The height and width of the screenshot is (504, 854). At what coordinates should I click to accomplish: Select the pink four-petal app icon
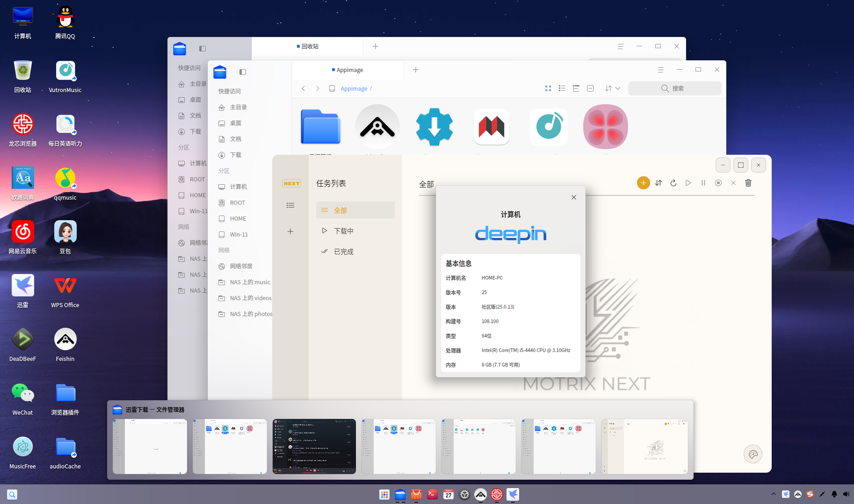(x=606, y=127)
